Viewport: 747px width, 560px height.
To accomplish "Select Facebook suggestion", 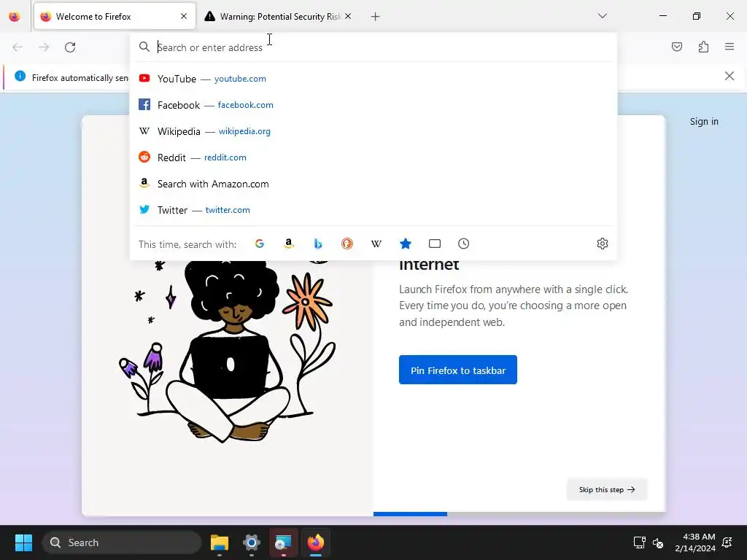I will (x=373, y=105).
